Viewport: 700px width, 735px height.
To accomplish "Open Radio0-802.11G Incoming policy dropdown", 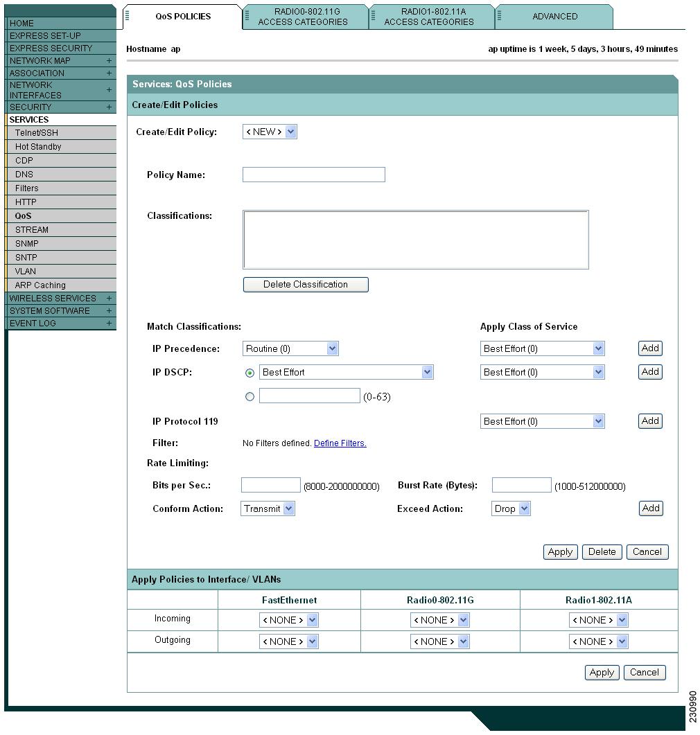I will click(x=440, y=620).
